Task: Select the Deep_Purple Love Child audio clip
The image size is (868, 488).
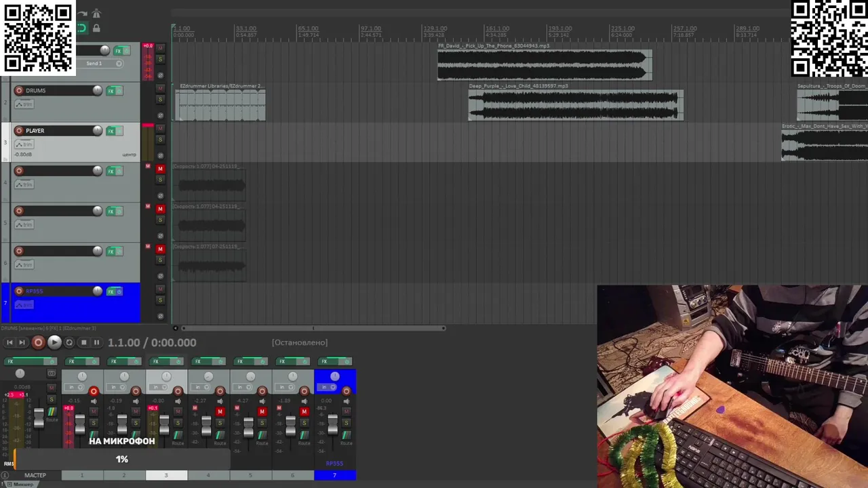Action: [576, 105]
